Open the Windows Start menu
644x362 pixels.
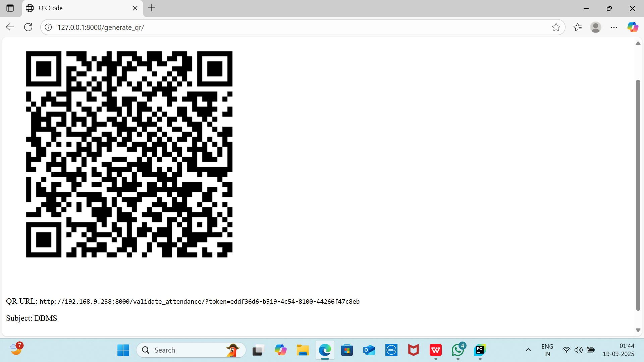coord(123,350)
